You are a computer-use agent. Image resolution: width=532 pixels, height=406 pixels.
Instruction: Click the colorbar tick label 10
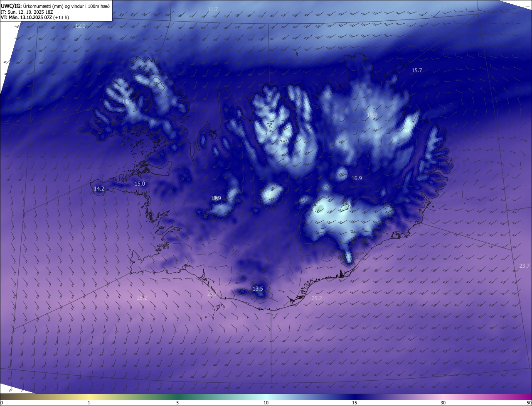266,403
